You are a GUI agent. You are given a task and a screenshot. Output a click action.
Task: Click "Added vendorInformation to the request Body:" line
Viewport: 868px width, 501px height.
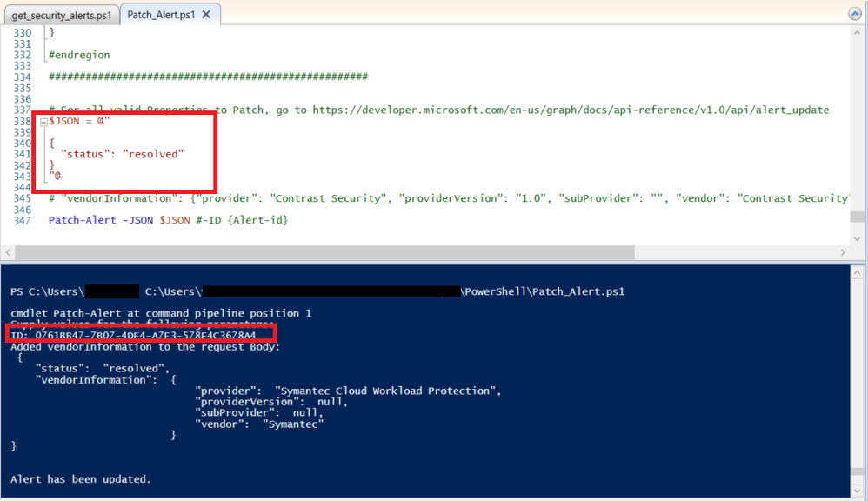click(145, 347)
